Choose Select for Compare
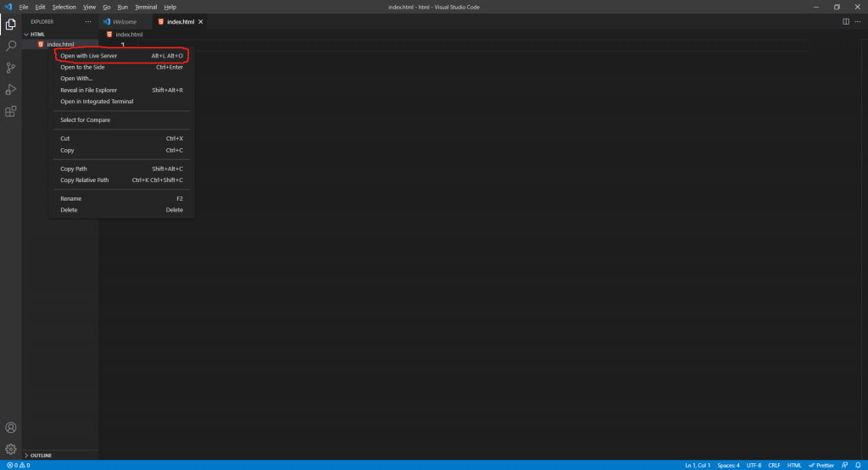 pyautogui.click(x=121, y=120)
